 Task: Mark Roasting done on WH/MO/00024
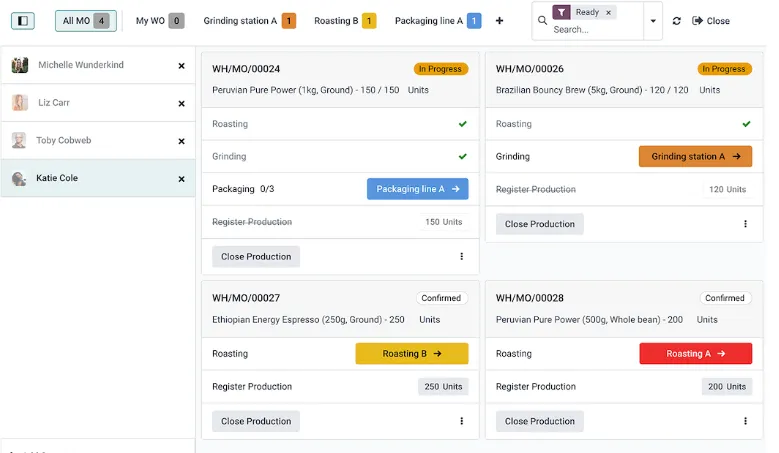462,124
